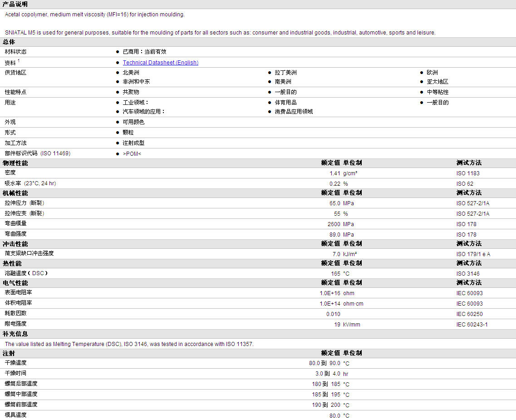The height and width of the screenshot is (420, 516).
Task: Click the '螺筒中部温度' row label
Action: click(21, 394)
